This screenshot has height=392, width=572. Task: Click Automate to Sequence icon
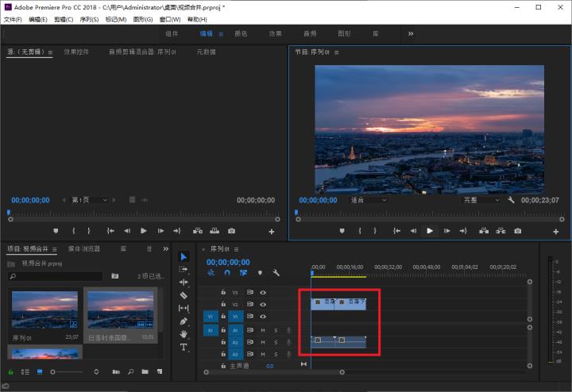pyautogui.click(x=116, y=371)
